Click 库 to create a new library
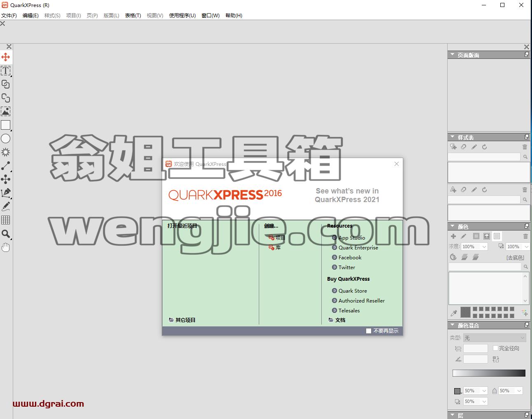Viewport: 532px width, 419px height. point(274,247)
